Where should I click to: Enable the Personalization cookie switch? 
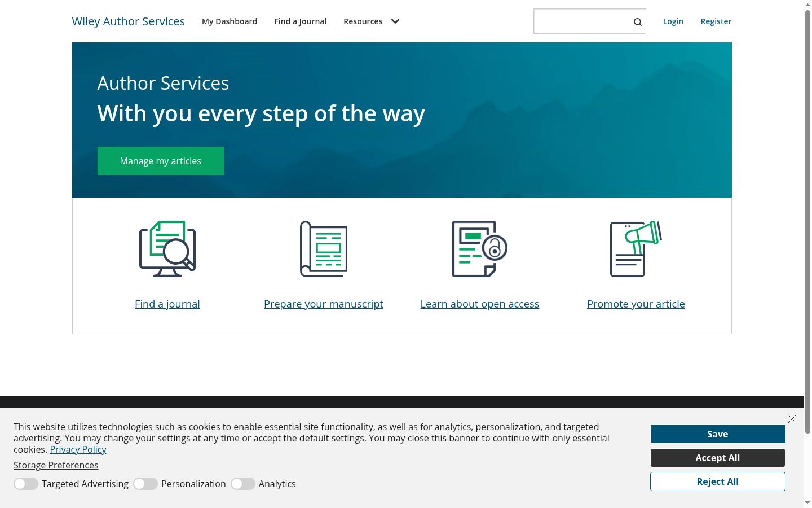[x=145, y=484]
